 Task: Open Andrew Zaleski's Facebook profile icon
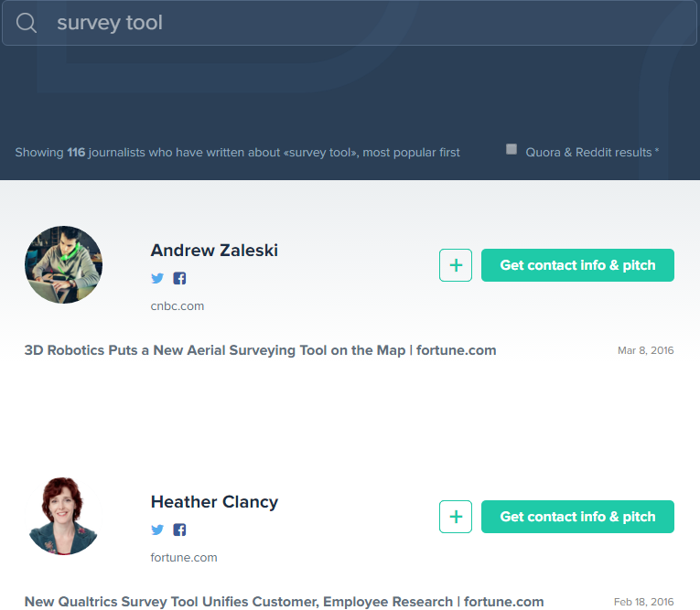click(179, 278)
